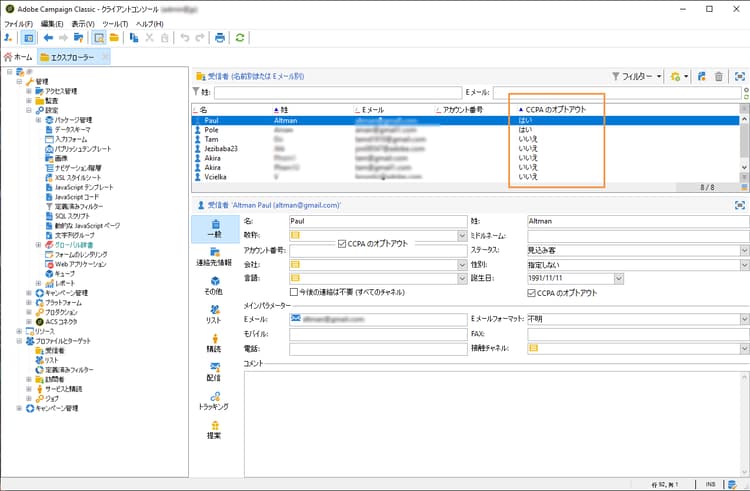Toggle CCPA のオプトアウト checkbox beside アカウント番号

342,244
